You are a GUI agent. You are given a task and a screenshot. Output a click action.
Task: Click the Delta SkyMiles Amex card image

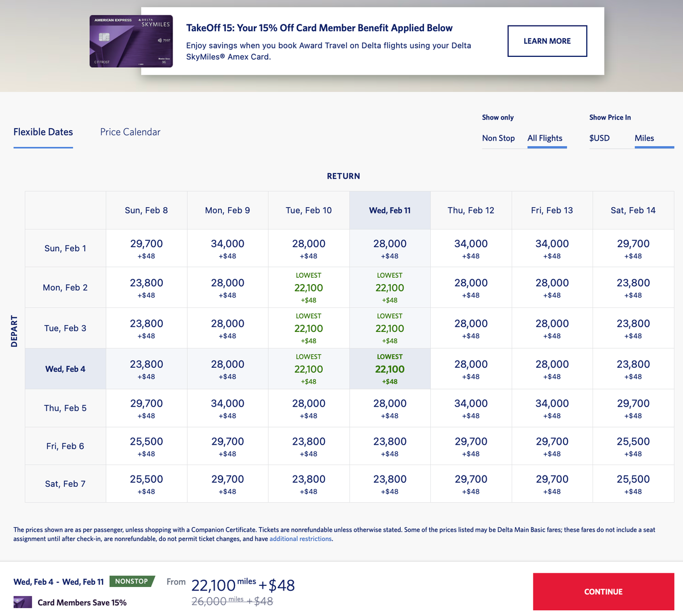pos(131,41)
